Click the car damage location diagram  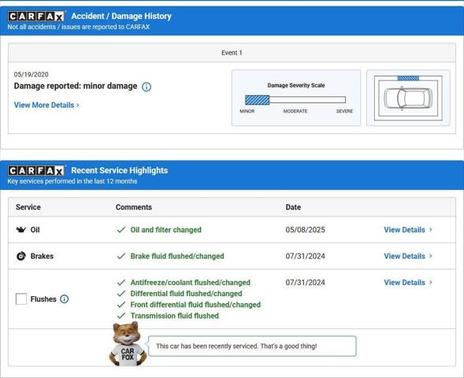tap(408, 98)
